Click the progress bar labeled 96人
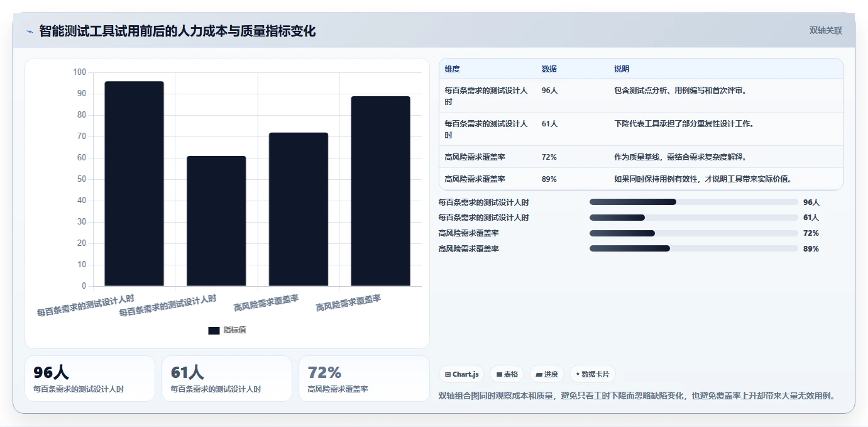This screenshot has width=868, height=427. 693,202
